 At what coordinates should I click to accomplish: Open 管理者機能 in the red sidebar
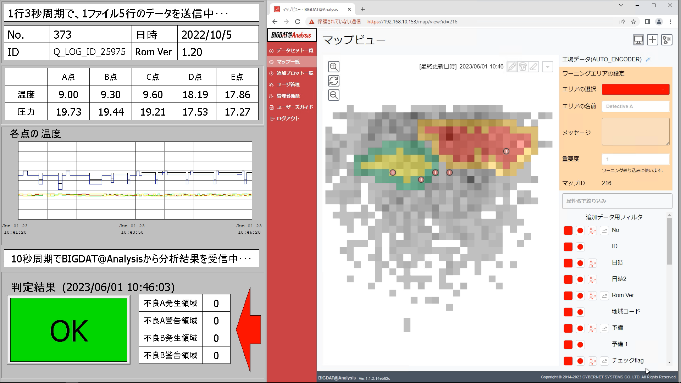tap(291, 96)
